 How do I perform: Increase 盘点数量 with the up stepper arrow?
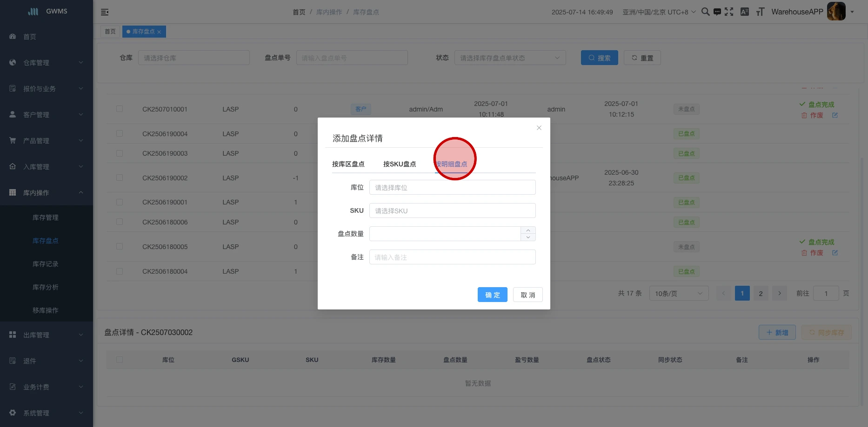pos(528,230)
